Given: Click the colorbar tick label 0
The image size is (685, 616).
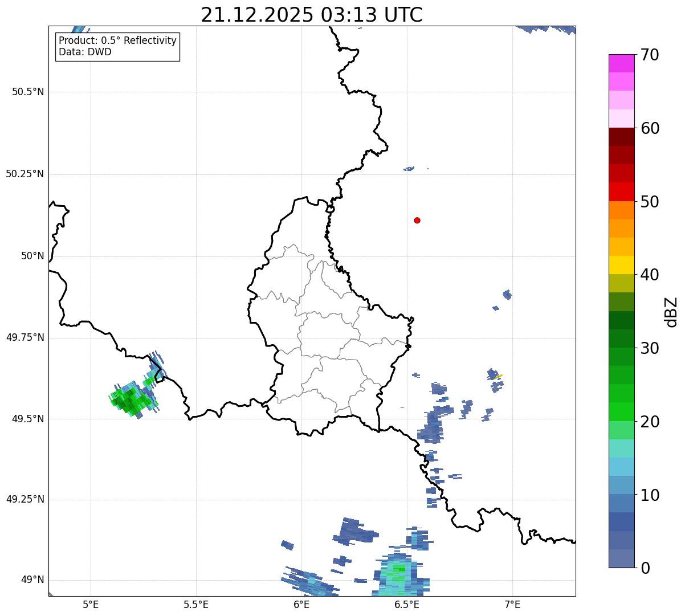Looking at the screenshot, I should tap(645, 568).
